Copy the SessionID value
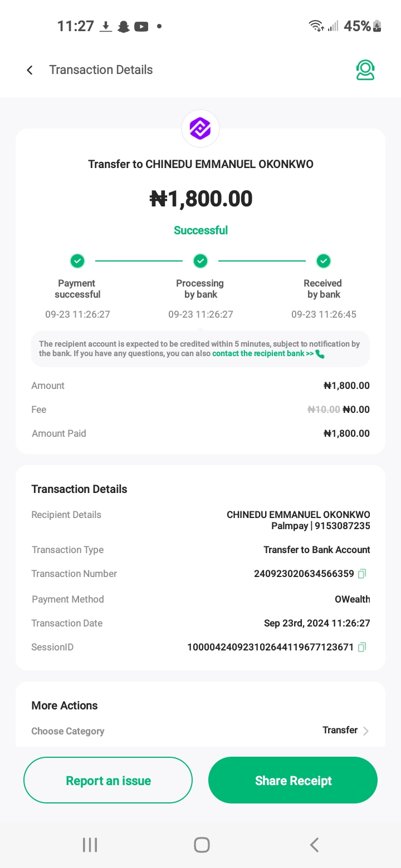 (x=362, y=647)
